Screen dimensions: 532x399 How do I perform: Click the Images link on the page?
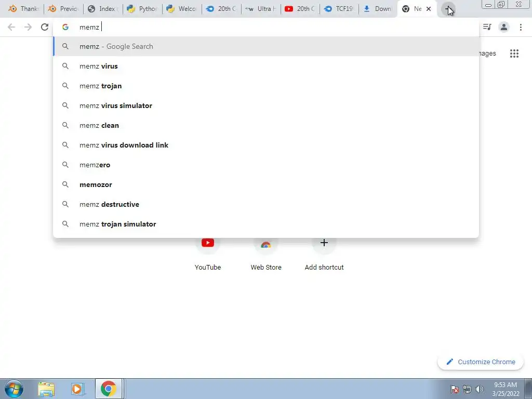point(487,54)
